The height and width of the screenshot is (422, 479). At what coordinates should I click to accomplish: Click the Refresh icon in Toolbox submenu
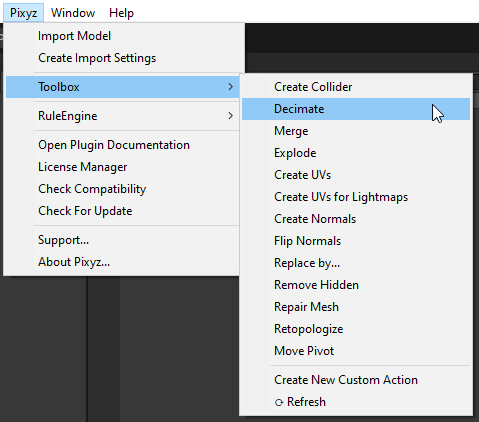(x=279, y=402)
